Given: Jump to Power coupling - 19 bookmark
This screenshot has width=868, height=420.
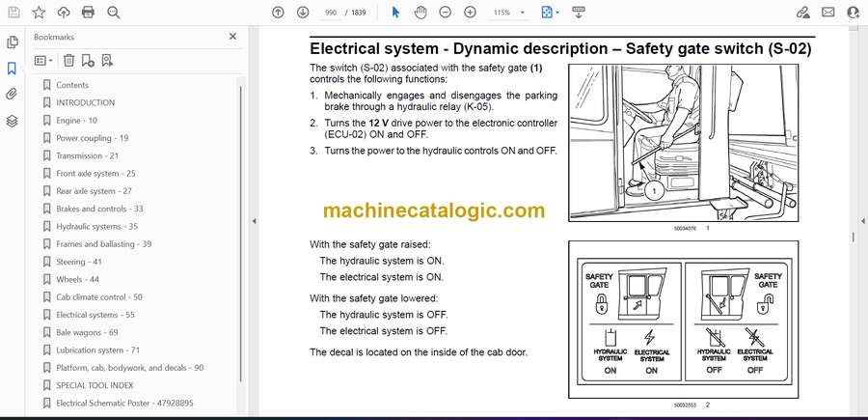Looking at the screenshot, I should [x=92, y=138].
